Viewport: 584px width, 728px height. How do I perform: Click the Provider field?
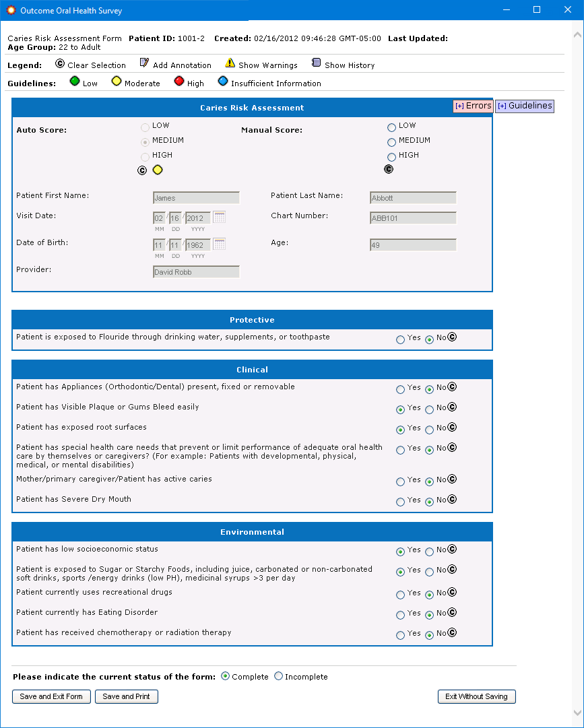pos(197,272)
